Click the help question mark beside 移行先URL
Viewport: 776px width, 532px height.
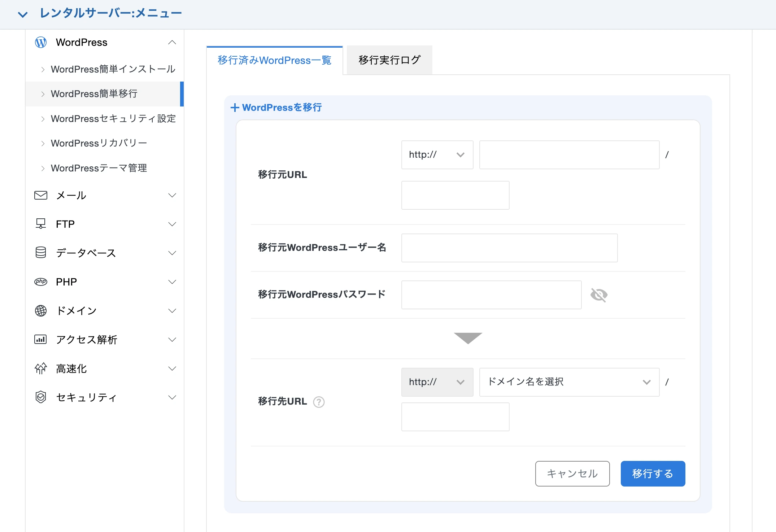[319, 402]
